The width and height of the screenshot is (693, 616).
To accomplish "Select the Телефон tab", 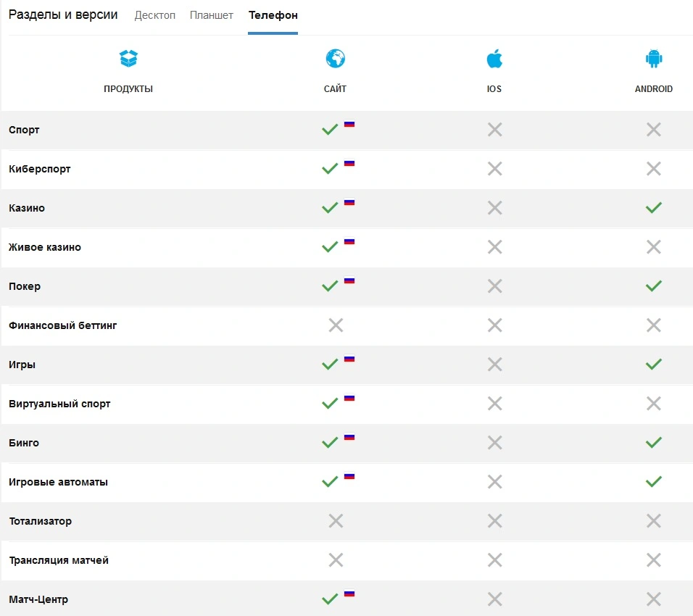I will click(x=273, y=15).
